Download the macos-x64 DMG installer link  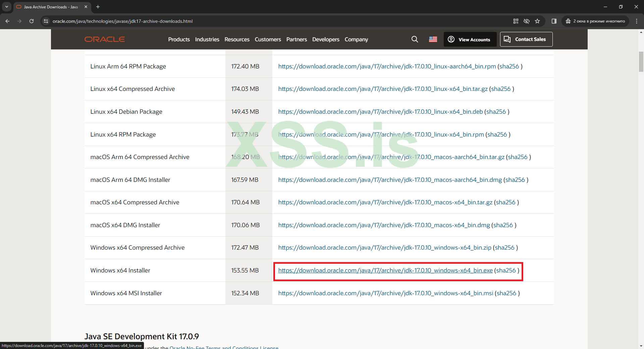(x=384, y=225)
